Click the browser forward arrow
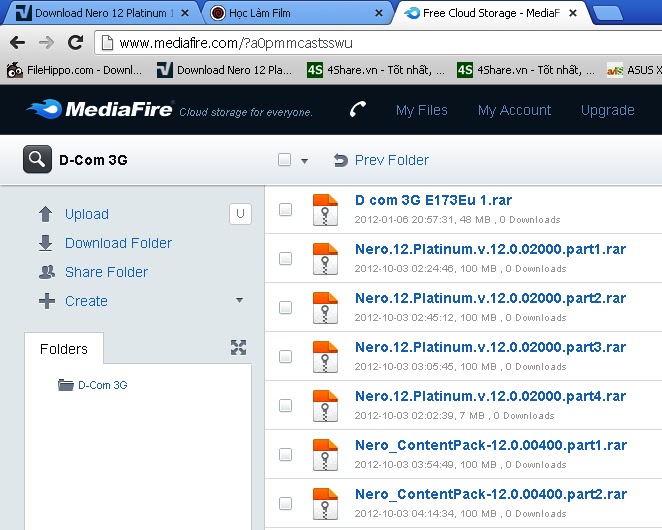662x530 pixels. (x=46, y=42)
